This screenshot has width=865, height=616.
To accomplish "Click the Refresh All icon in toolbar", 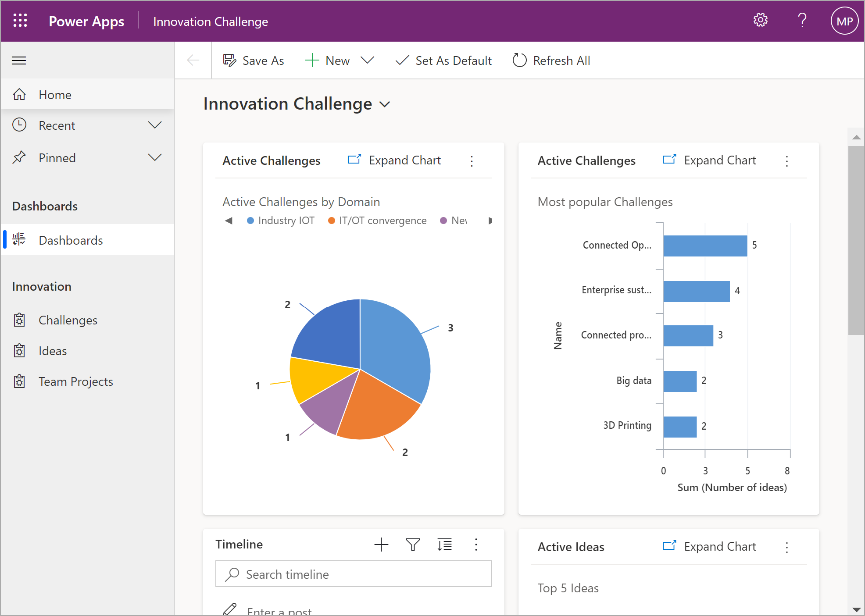I will [x=519, y=61].
